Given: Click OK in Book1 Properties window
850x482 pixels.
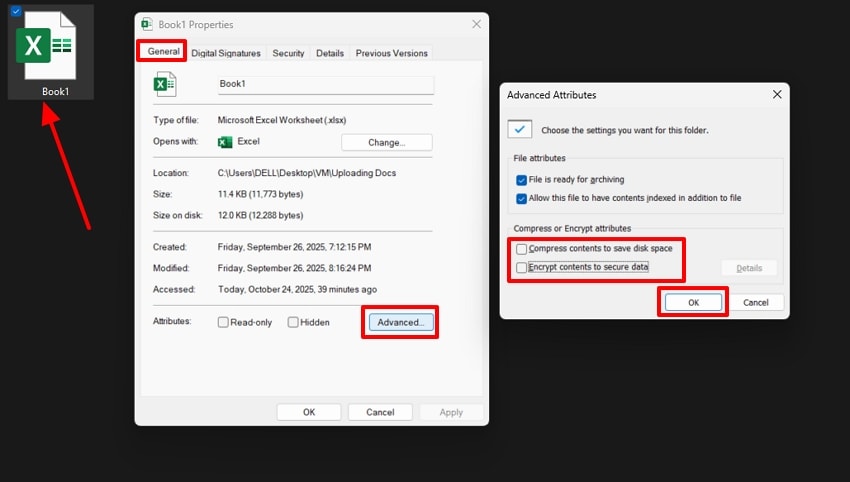Looking at the screenshot, I should point(309,412).
